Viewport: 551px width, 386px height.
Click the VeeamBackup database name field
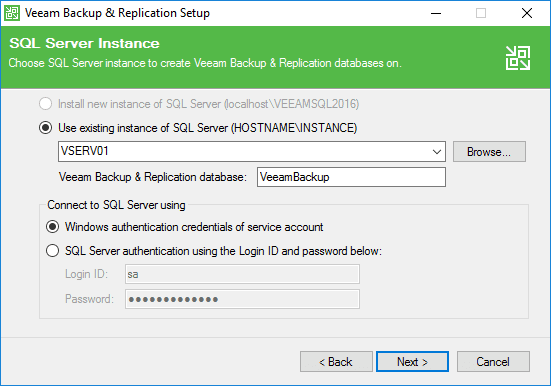[351, 177]
